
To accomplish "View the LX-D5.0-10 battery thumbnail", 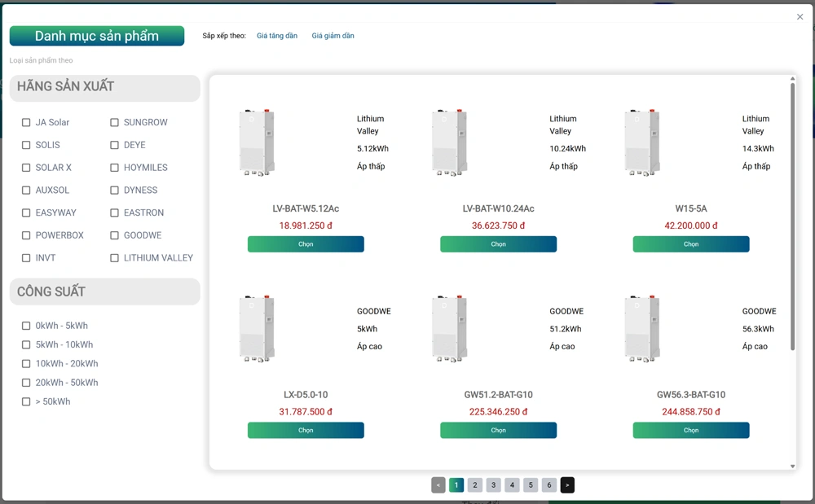I will (x=257, y=329).
